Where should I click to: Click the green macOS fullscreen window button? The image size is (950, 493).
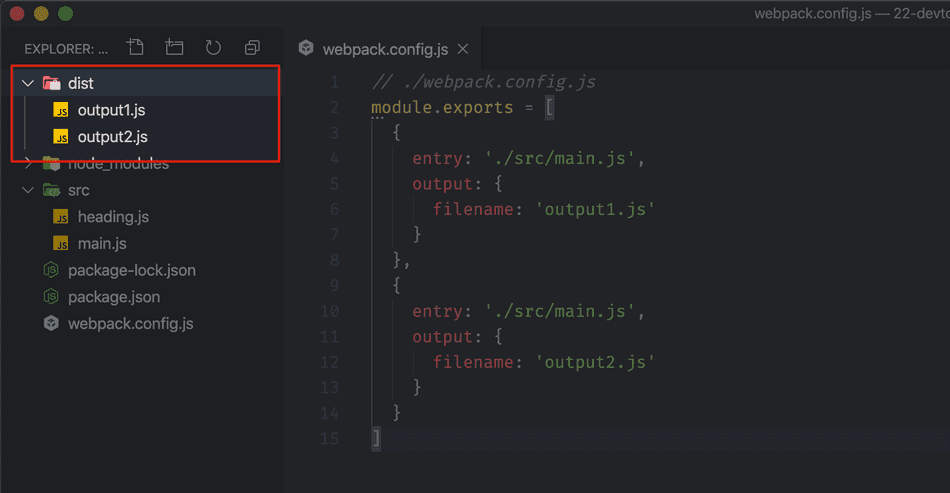(x=66, y=14)
